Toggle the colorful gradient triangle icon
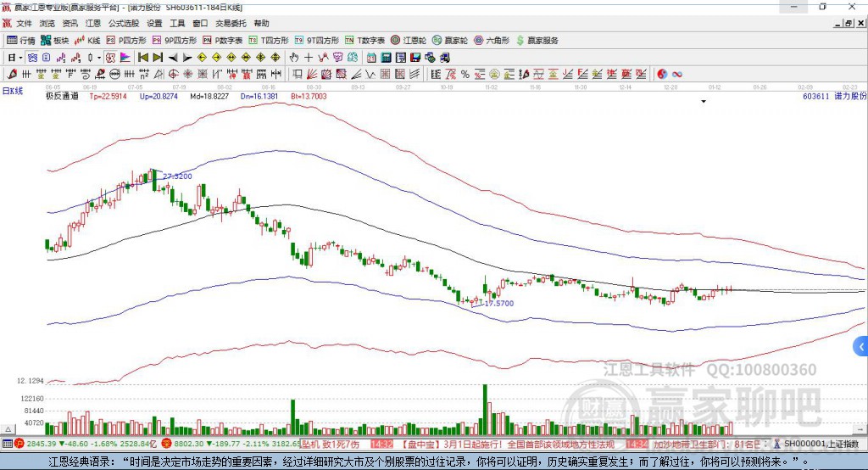 pos(125,58)
